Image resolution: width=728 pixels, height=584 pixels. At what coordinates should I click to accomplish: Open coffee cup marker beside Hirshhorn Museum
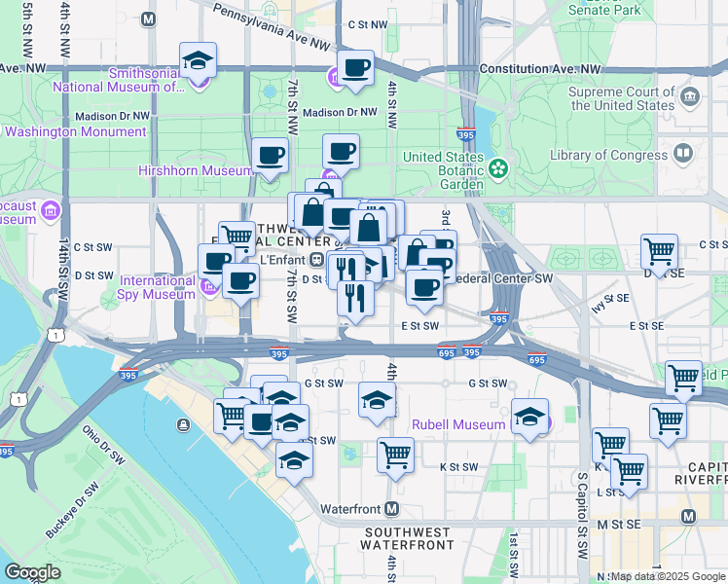[270, 157]
